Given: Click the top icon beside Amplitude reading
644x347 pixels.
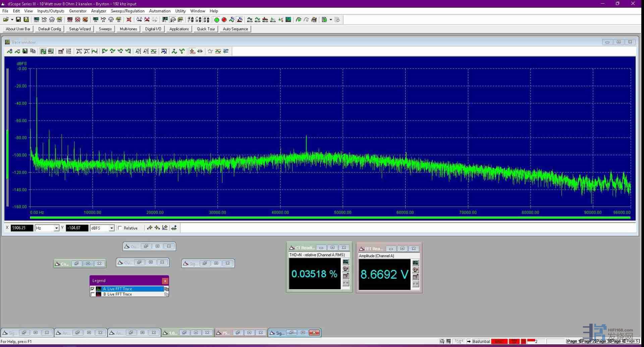Looking at the screenshot, I should coord(415,263).
